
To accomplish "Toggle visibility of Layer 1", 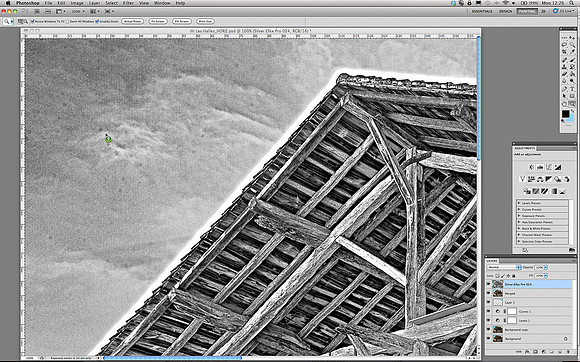I will [x=489, y=302].
